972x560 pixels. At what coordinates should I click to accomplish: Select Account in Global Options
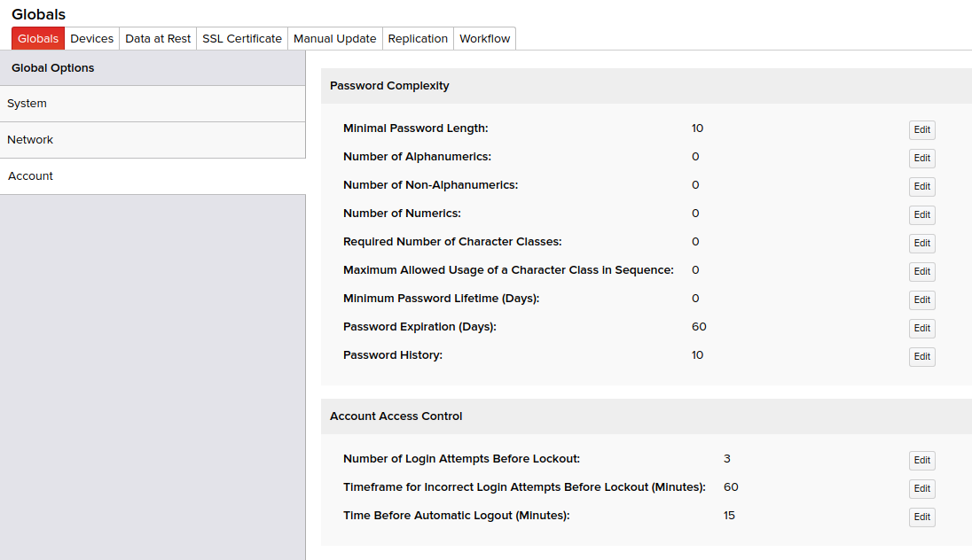153,176
